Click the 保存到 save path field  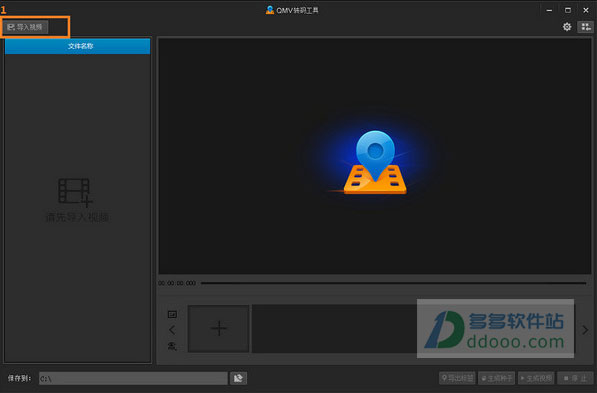(133, 379)
